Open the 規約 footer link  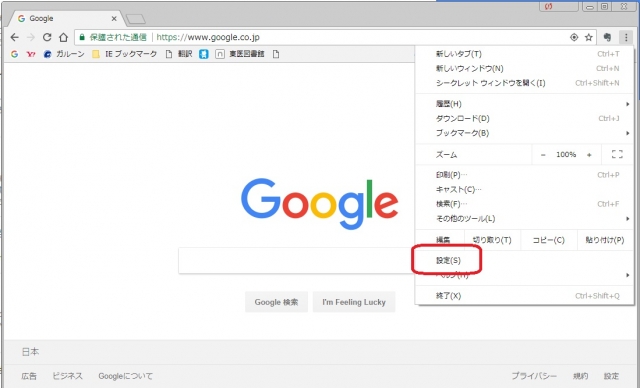(x=580, y=376)
